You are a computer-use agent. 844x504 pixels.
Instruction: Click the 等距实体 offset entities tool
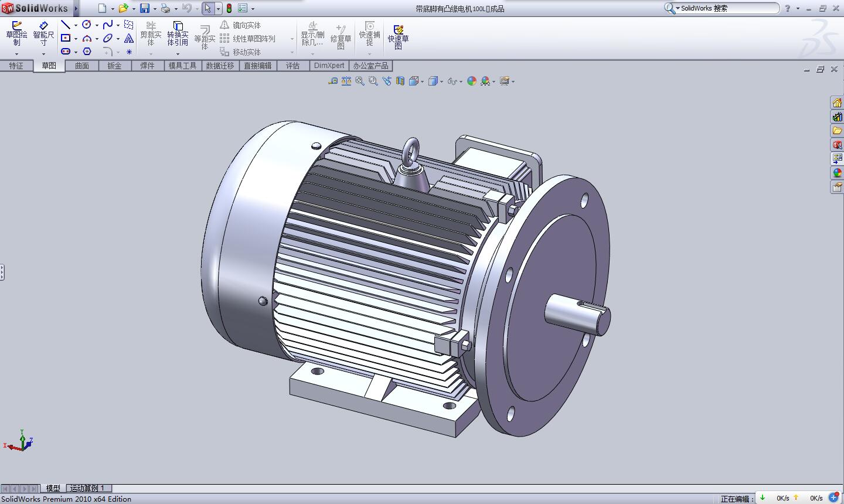[205, 38]
